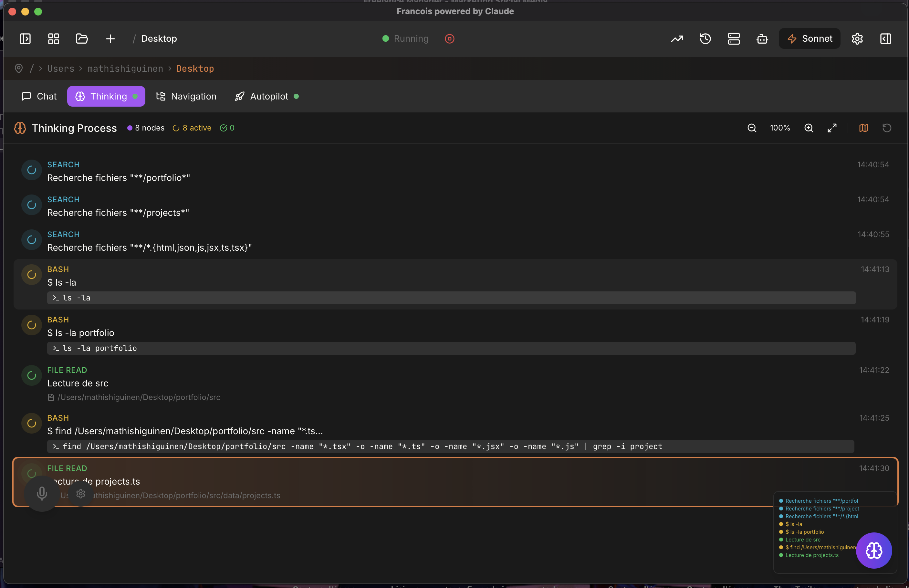
Task: Open the trending analytics chart icon
Action: (677, 38)
